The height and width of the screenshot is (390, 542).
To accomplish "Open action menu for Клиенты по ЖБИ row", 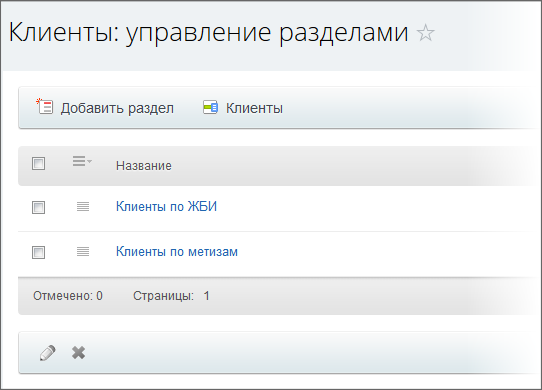I will [83, 207].
